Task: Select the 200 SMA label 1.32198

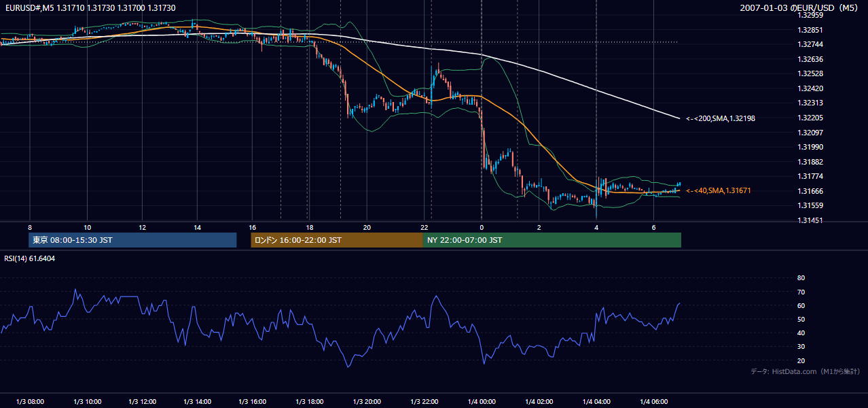Action: click(x=721, y=118)
